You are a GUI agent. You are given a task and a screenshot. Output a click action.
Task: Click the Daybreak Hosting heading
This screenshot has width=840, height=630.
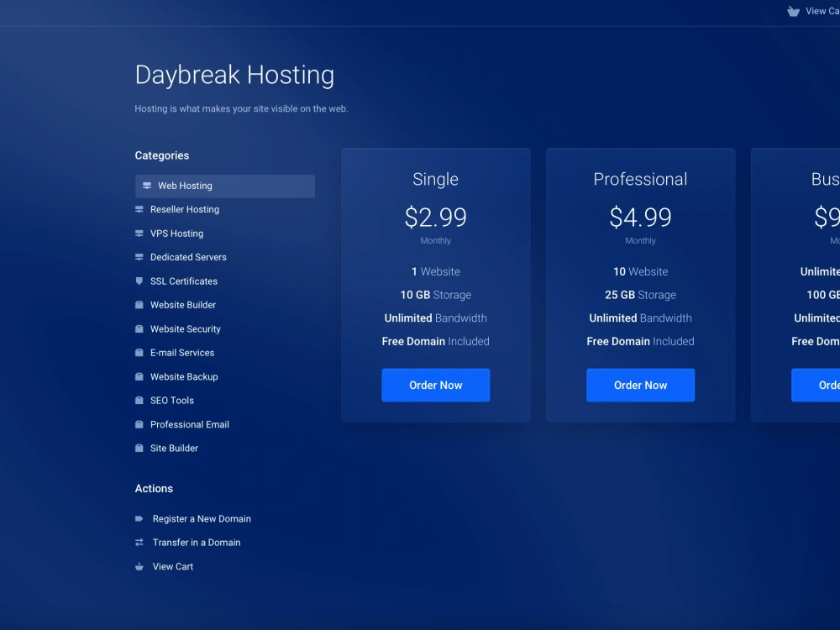point(234,75)
